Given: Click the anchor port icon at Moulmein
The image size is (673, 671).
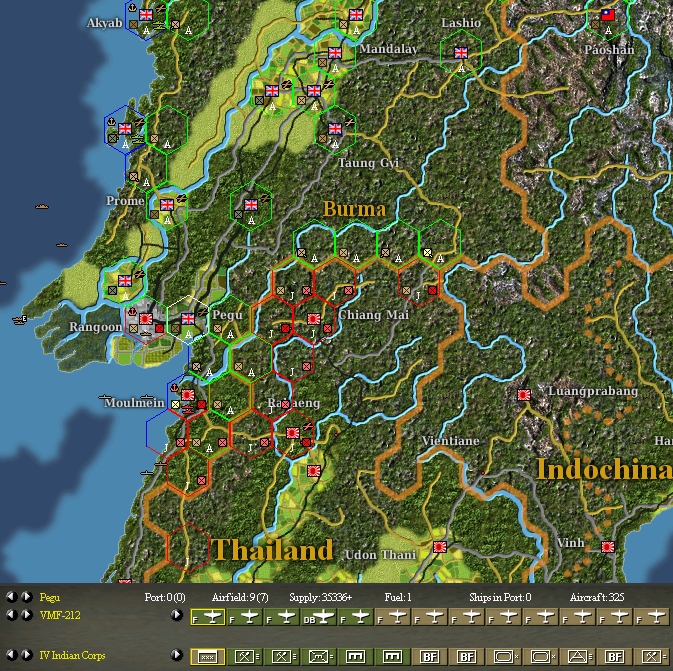Looking at the screenshot, I should pyautogui.click(x=174, y=387).
